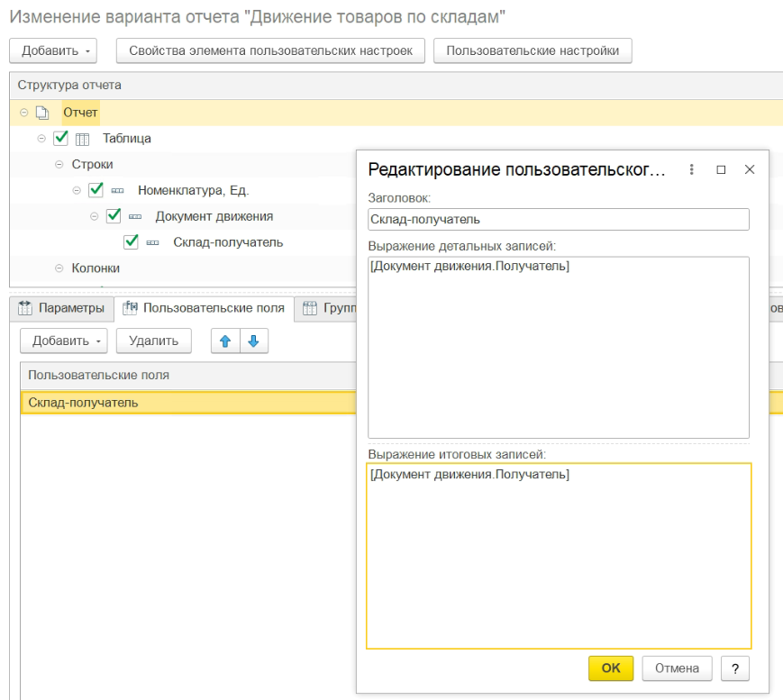Move field down with blue arrow
Viewport: 783px width, 700px height.
pyautogui.click(x=254, y=341)
